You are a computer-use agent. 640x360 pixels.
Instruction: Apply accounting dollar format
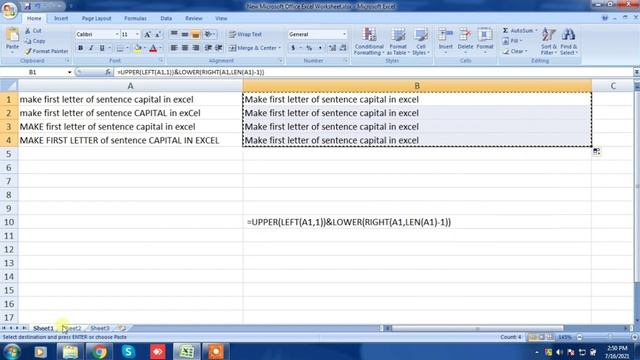[293, 48]
